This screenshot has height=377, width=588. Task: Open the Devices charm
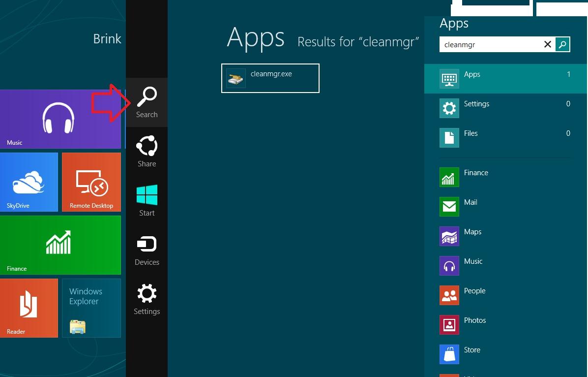147,250
